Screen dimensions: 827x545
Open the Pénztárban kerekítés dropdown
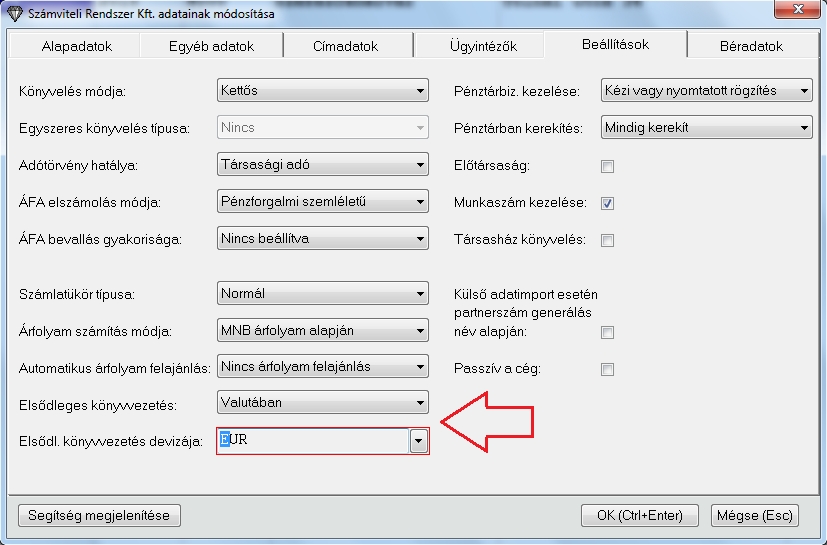(x=706, y=128)
